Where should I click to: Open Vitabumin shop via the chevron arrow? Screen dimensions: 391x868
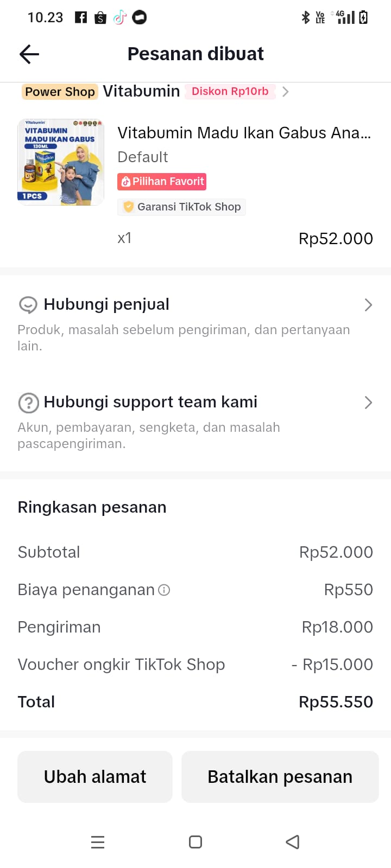tap(286, 92)
